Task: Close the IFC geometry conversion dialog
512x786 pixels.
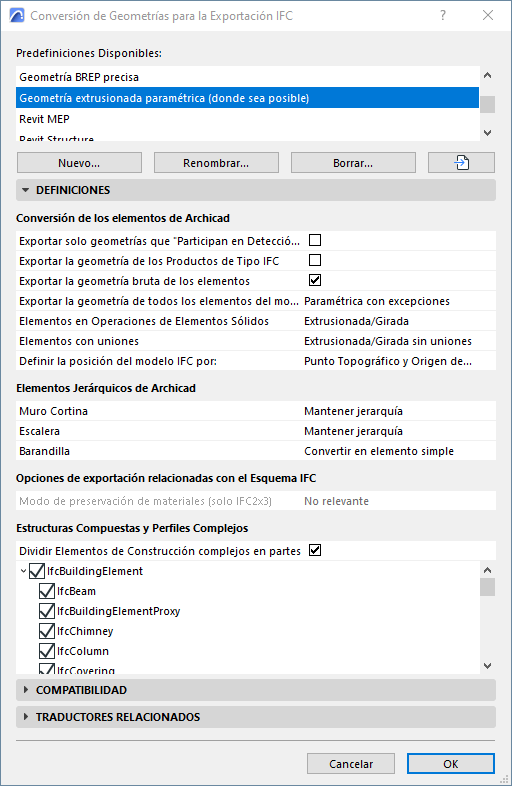Action: click(x=488, y=16)
